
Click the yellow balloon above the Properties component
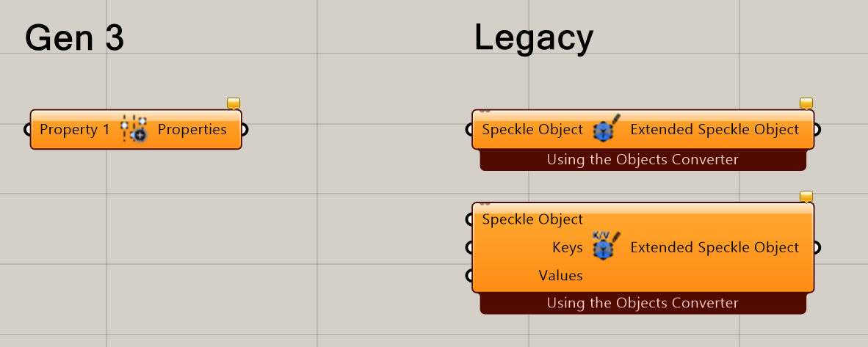234,103
